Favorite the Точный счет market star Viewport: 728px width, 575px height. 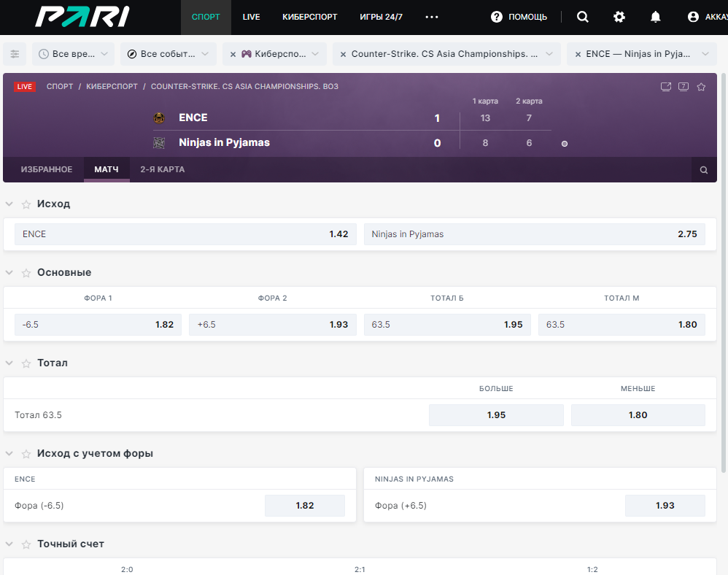coord(26,544)
